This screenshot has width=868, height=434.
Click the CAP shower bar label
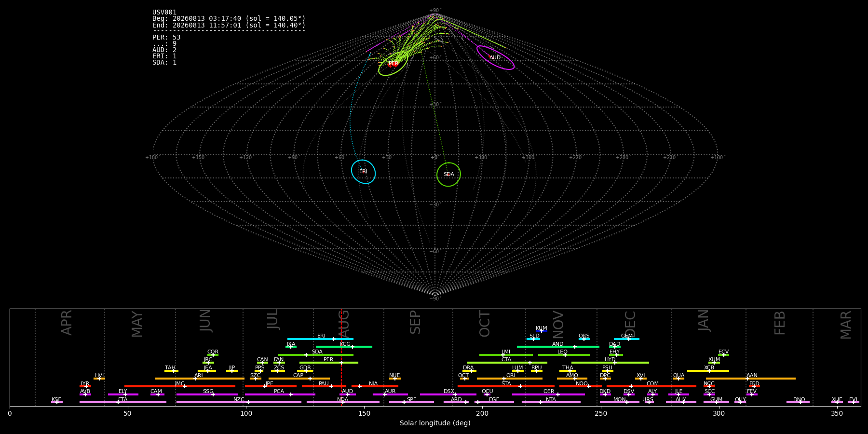[298, 376]
